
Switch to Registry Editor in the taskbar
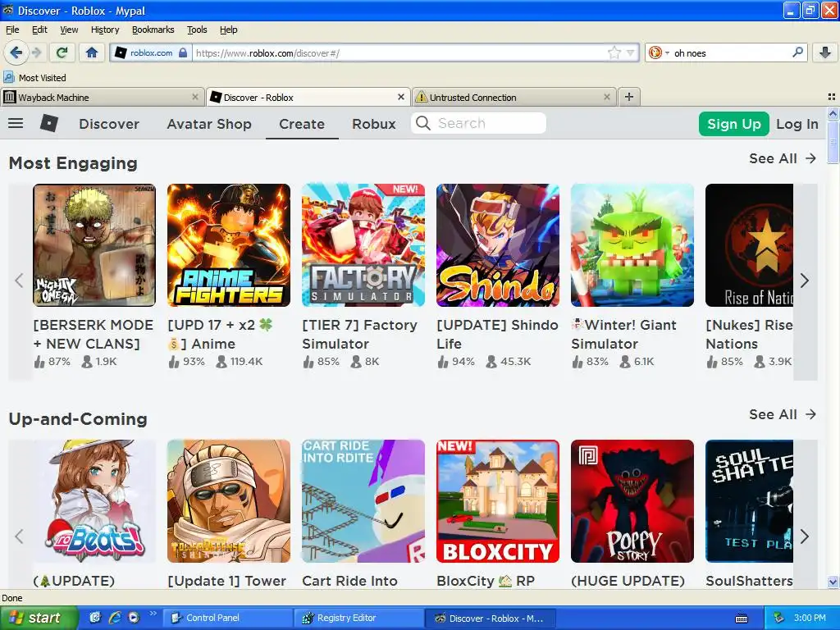[359, 618]
